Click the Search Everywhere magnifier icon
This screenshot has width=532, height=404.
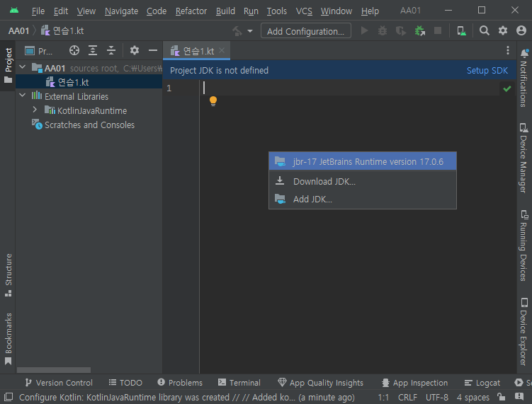pyautogui.click(x=484, y=31)
